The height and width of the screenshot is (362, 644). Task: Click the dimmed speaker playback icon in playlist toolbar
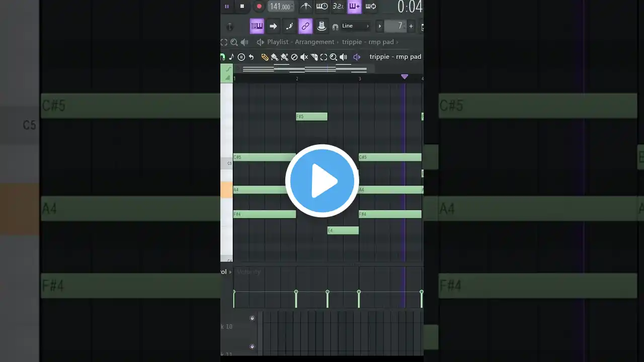coord(245,42)
